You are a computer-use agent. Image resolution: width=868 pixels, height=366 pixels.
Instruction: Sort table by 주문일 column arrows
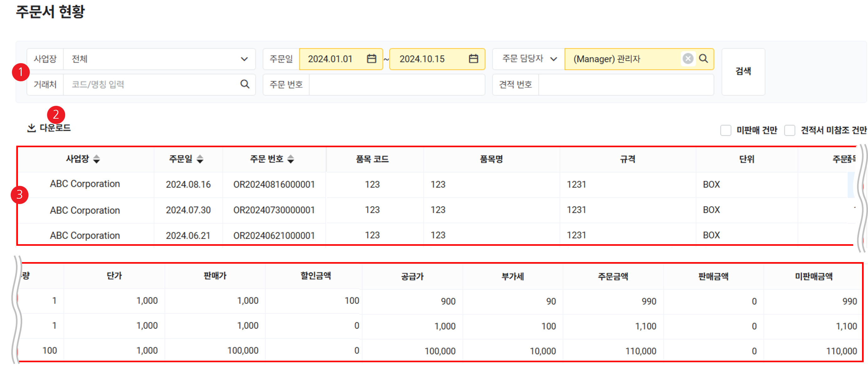(200, 159)
